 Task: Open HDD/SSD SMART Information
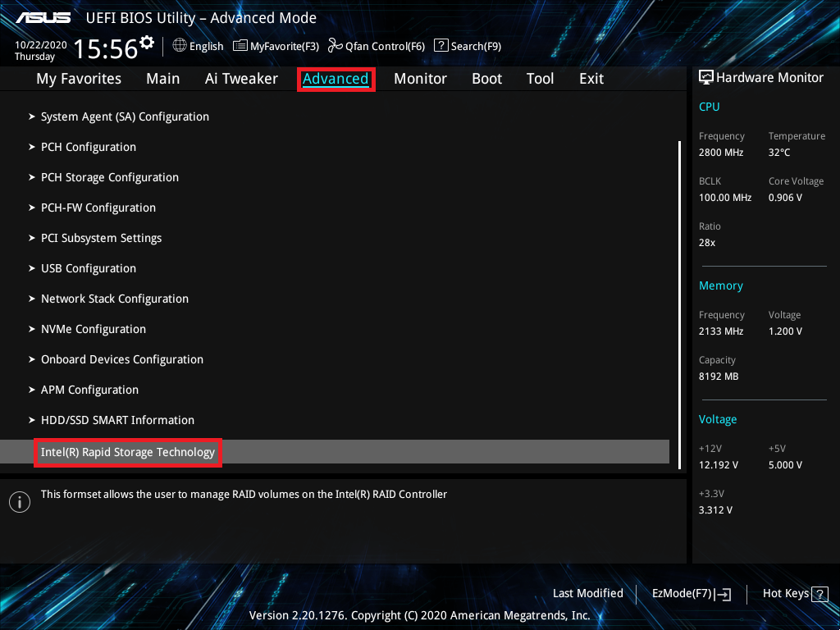pos(117,420)
